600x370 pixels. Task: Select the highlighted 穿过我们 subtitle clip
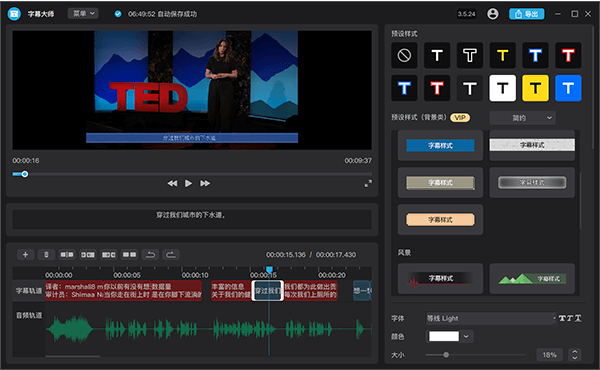[267, 290]
